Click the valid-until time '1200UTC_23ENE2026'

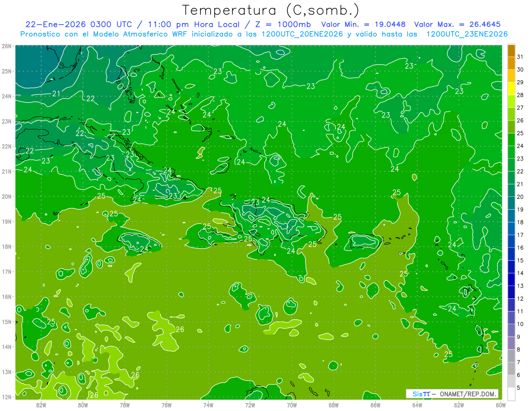[467, 34]
